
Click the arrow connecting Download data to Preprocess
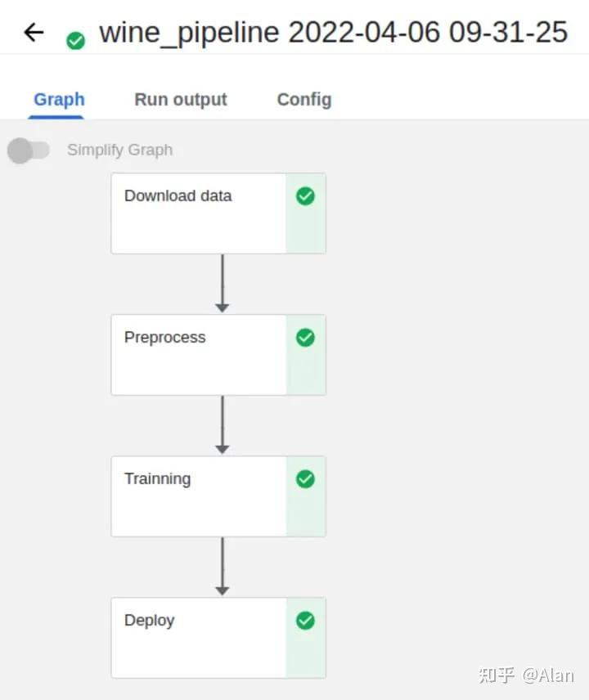point(221,284)
